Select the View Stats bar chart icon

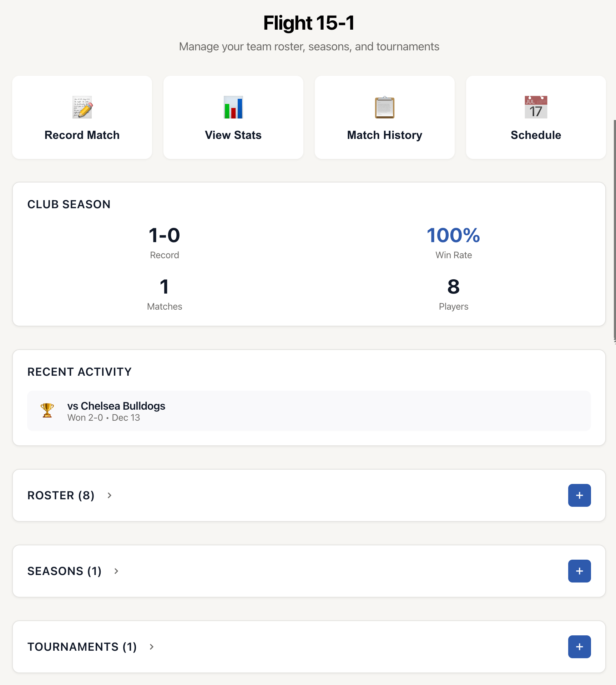233,107
